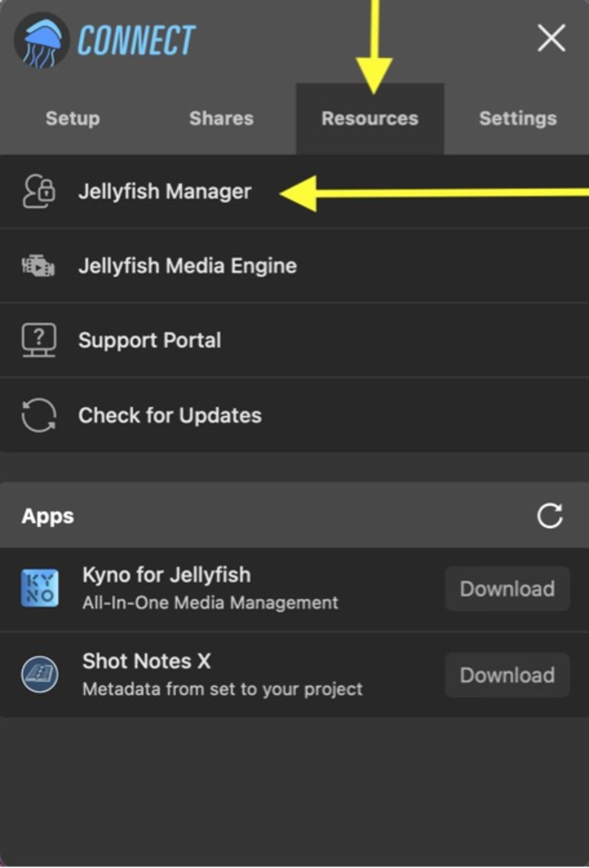589x868 pixels.
Task: Open Jellyfish Manager
Action: [x=165, y=191]
